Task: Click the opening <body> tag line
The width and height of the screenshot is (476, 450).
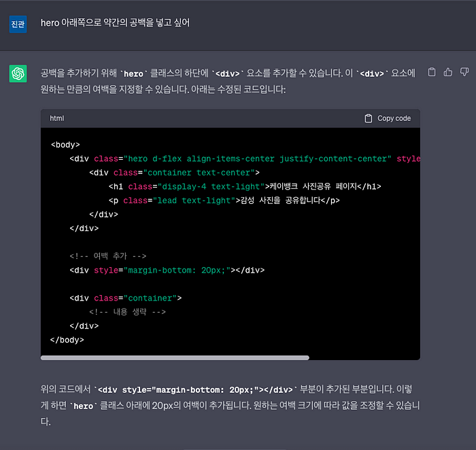Action: (x=65, y=145)
